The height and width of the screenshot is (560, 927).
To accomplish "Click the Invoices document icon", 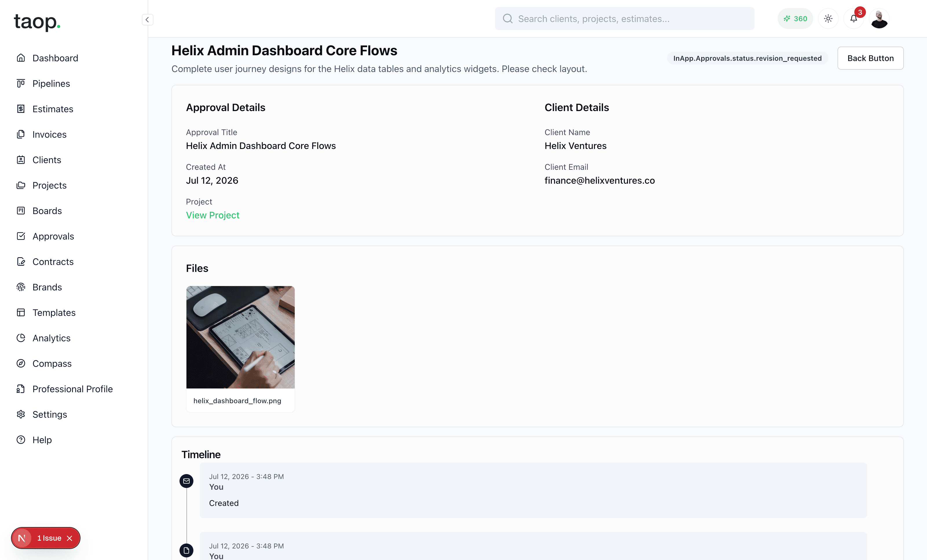I will 21,134.
